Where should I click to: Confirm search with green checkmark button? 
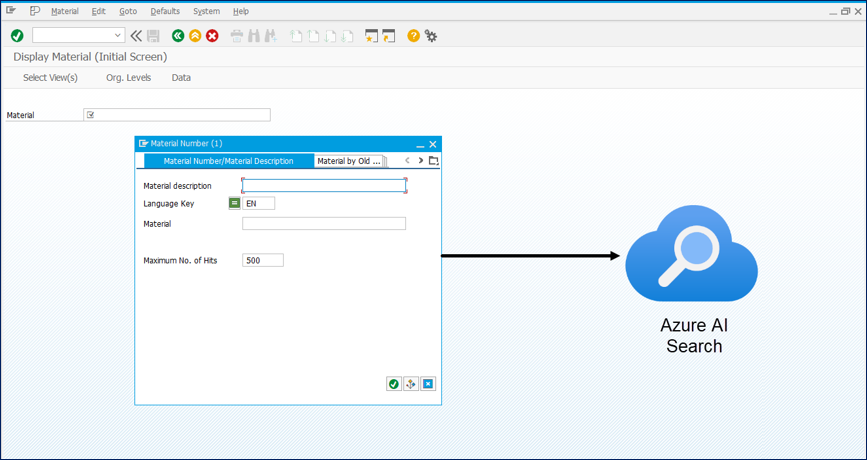pos(394,384)
